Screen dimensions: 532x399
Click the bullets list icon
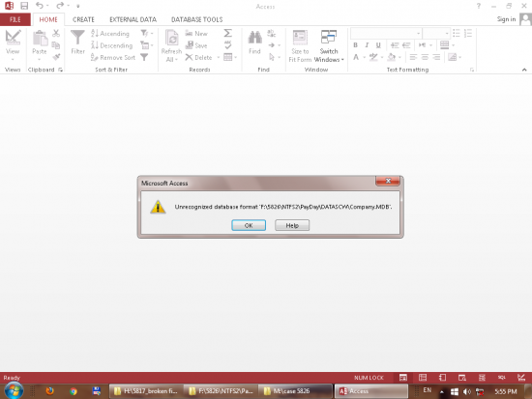457,33
